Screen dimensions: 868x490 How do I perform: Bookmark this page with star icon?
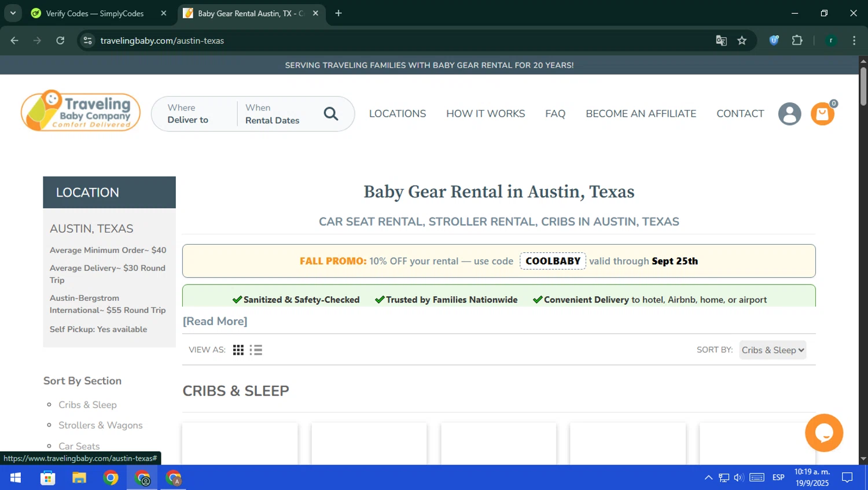(742, 40)
